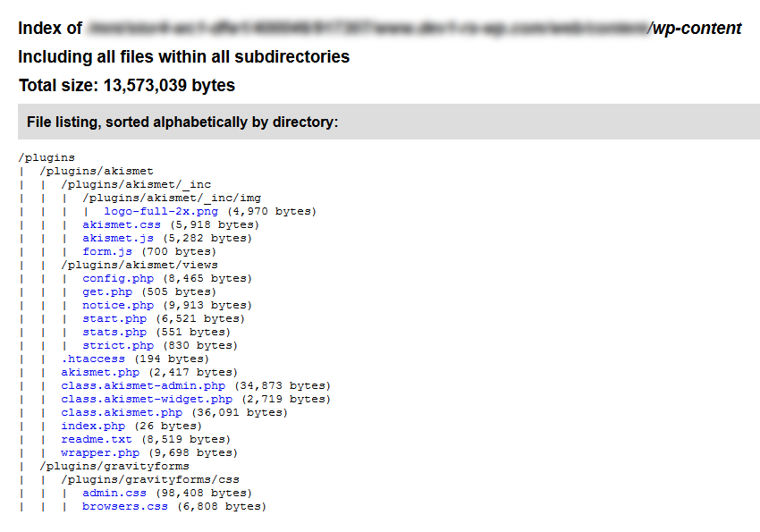Click start.php link

pos(114,319)
